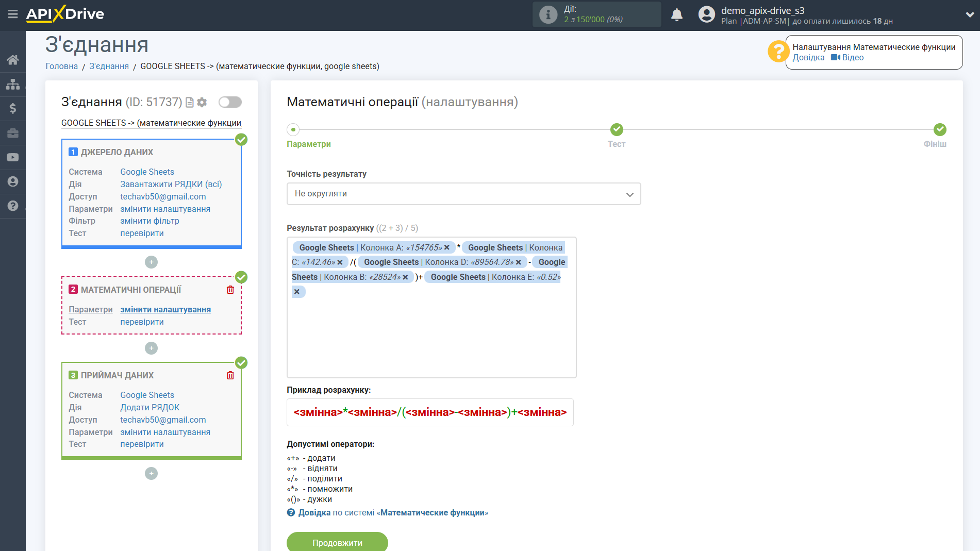Image resolution: width=980 pixels, height=551 pixels.
Task: Toggle the connection on/off switch
Action: (x=230, y=102)
